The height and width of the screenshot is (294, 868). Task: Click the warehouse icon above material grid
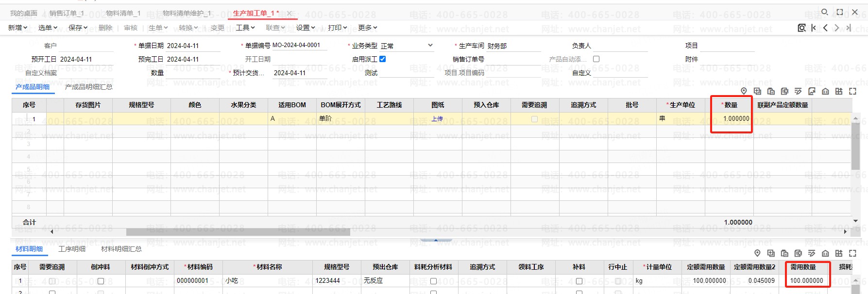point(825,253)
